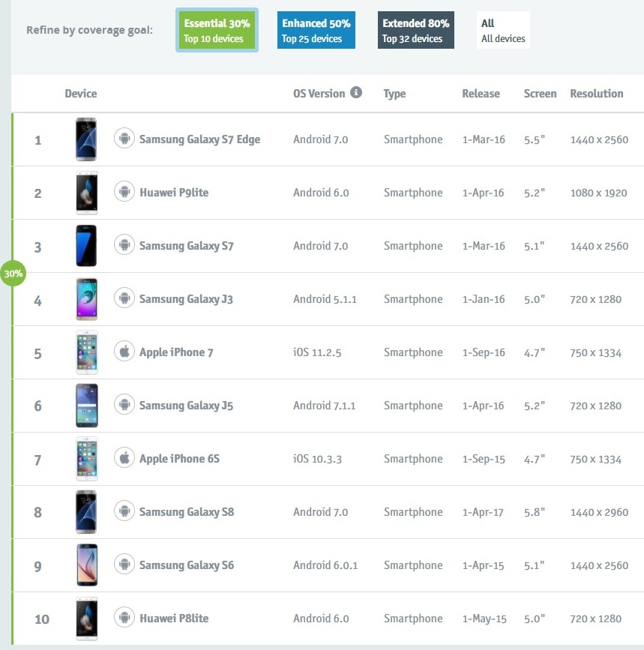Viewport: 644px width, 650px height.
Task: Click Android icon beside Samsung Galaxy S8
Action: (x=124, y=511)
